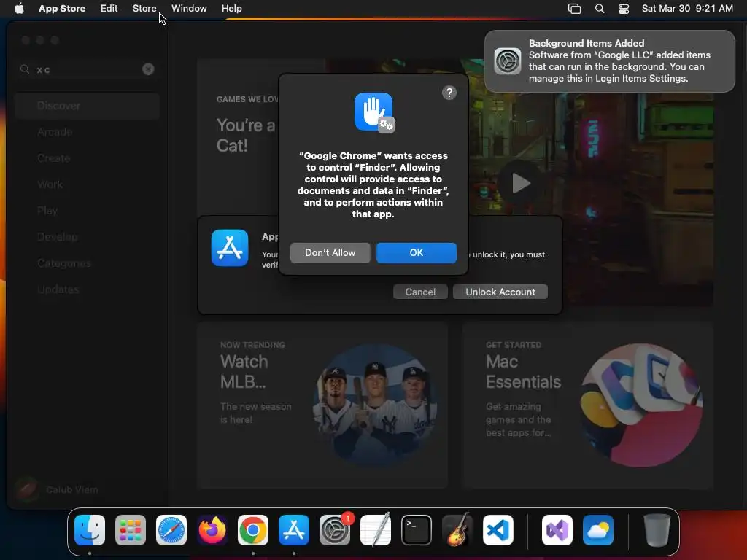Open App Store from the Dock

pyautogui.click(x=294, y=530)
